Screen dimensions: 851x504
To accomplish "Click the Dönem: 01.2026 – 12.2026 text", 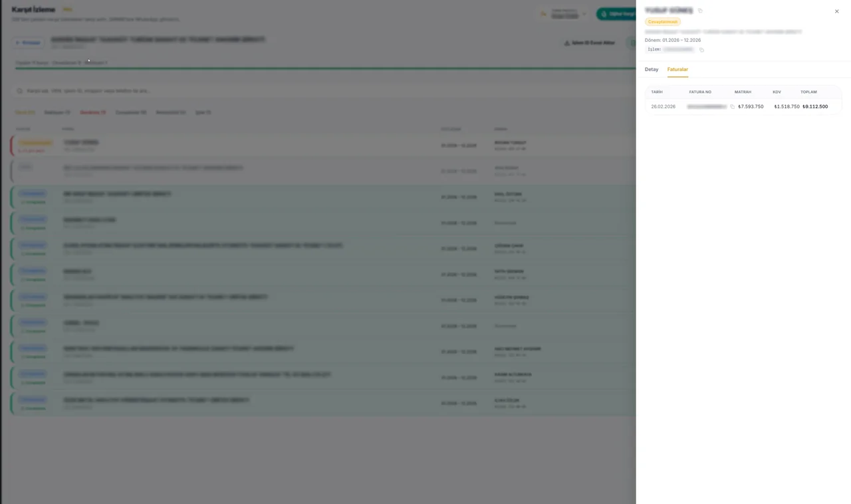I will pyautogui.click(x=673, y=40).
